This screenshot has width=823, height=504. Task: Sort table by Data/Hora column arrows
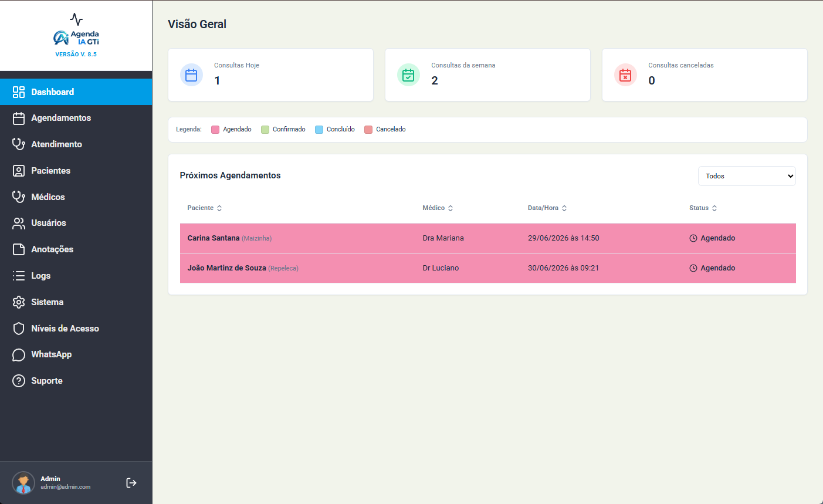564,208
